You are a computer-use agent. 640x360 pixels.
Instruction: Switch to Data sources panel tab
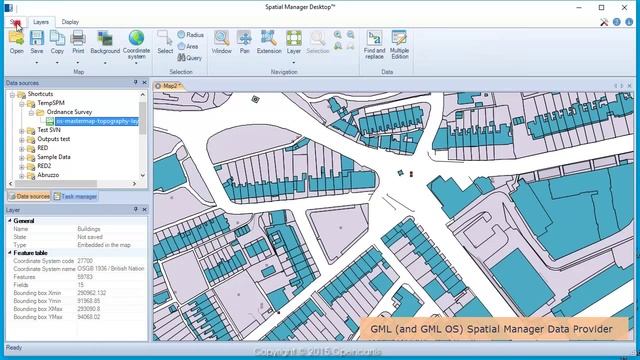click(x=29, y=196)
